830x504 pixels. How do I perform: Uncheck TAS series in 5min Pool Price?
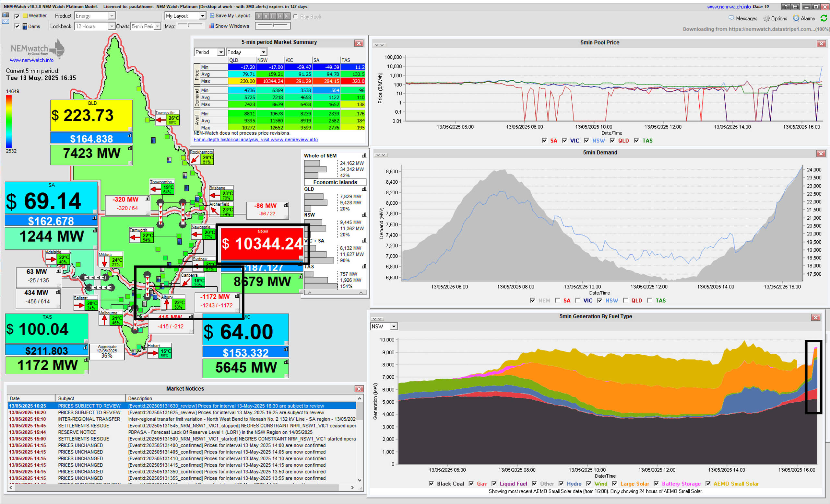[x=636, y=141]
